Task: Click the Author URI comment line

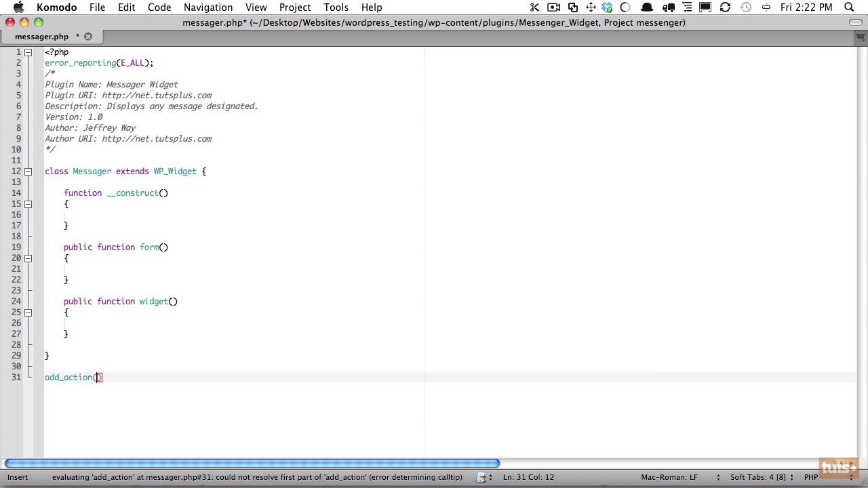Action: 128,139
